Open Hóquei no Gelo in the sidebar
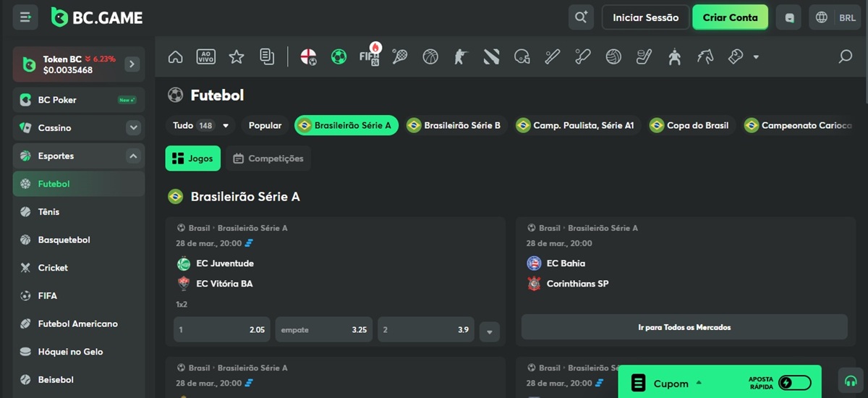 point(79,352)
